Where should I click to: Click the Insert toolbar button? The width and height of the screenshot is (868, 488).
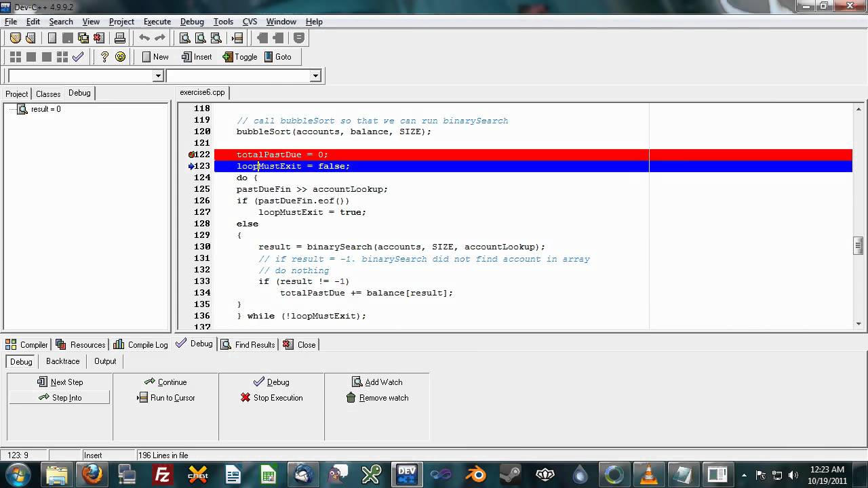coord(197,57)
